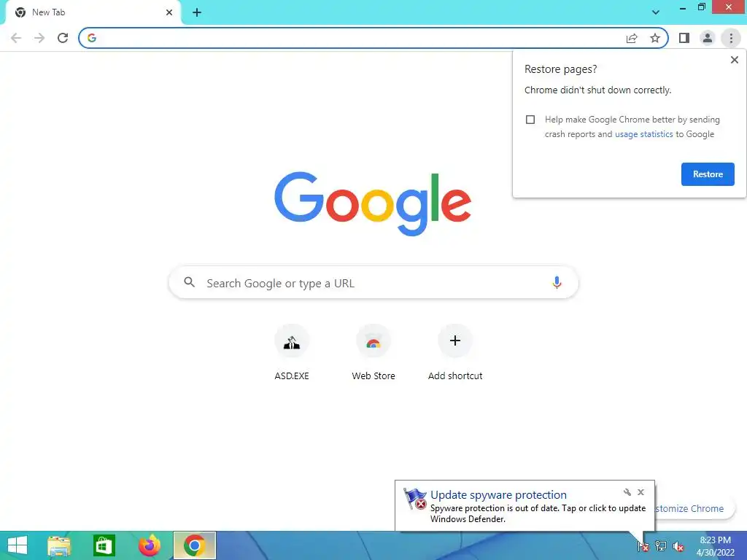Open the ASD.EXE shortcut
747x560 pixels.
292,354
